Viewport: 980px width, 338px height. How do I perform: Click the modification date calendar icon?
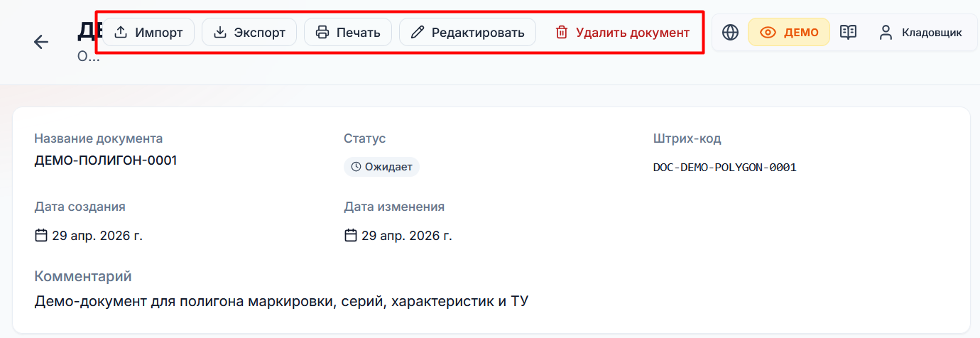click(351, 235)
